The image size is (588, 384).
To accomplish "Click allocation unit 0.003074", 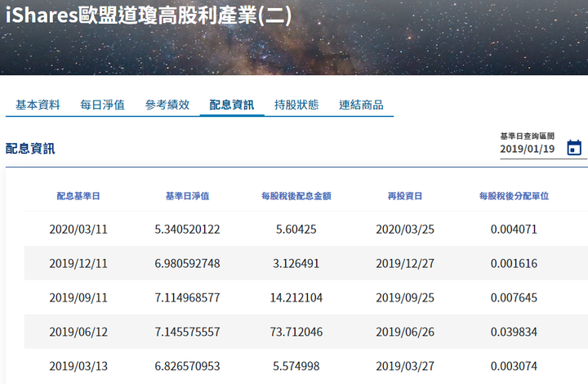I will 514,366.
